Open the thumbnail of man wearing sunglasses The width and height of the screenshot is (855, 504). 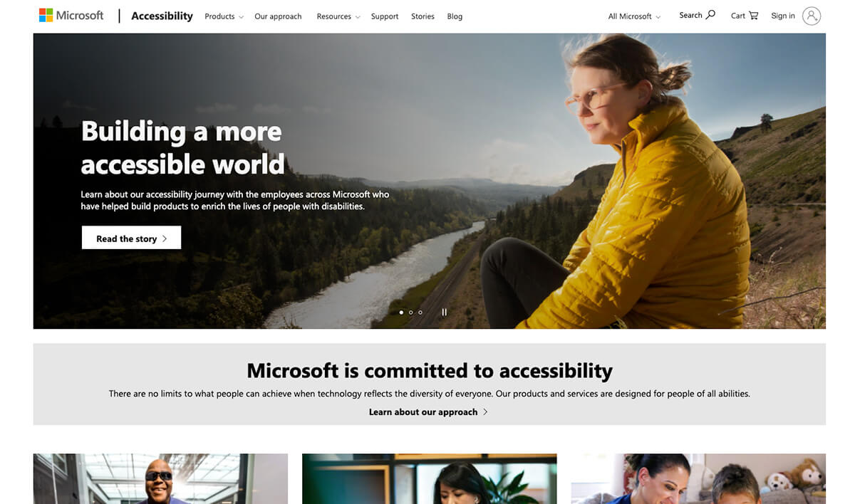point(160,478)
